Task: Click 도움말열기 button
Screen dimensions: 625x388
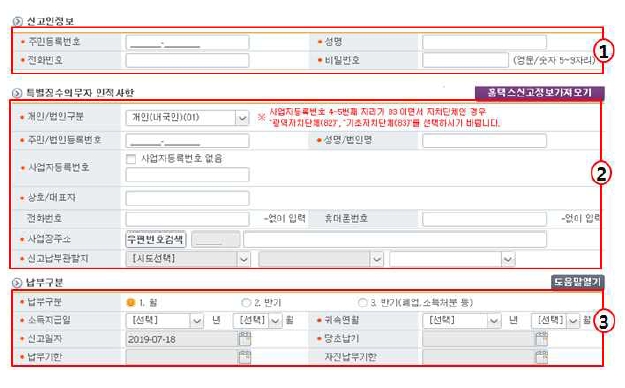Action: pyautogui.click(x=578, y=282)
